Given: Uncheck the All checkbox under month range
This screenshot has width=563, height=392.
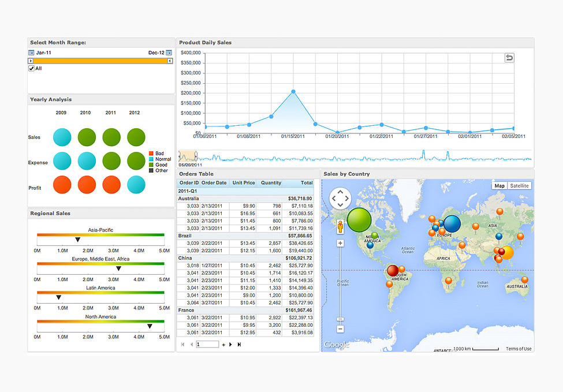Looking at the screenshot, I should (31, 68).
